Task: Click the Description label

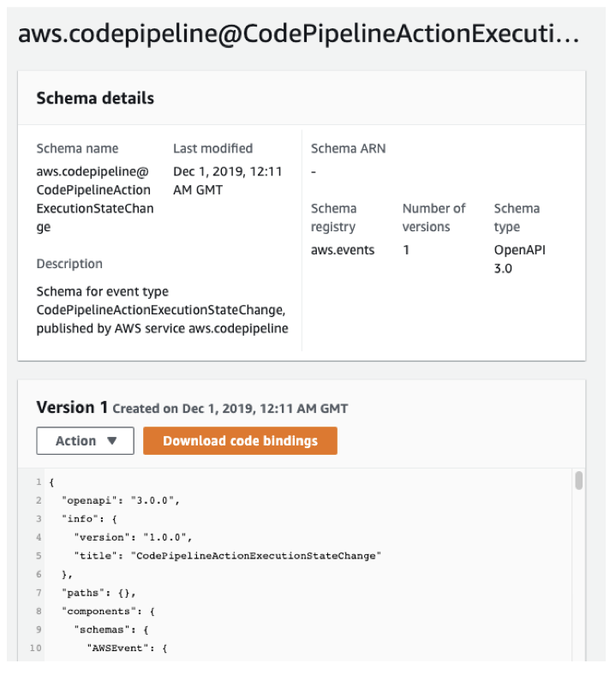Action: (x=69, y=264)
